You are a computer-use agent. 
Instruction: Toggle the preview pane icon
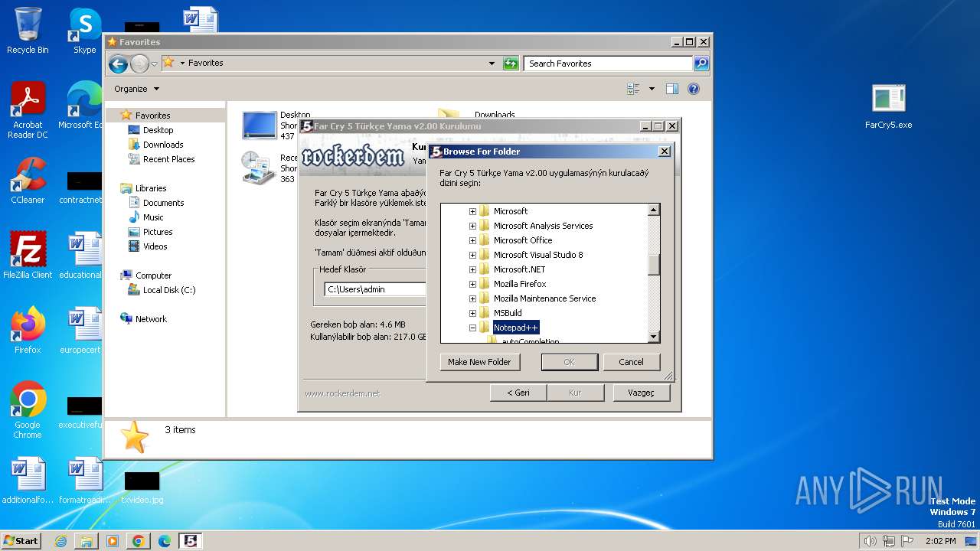tap(671, 89)
